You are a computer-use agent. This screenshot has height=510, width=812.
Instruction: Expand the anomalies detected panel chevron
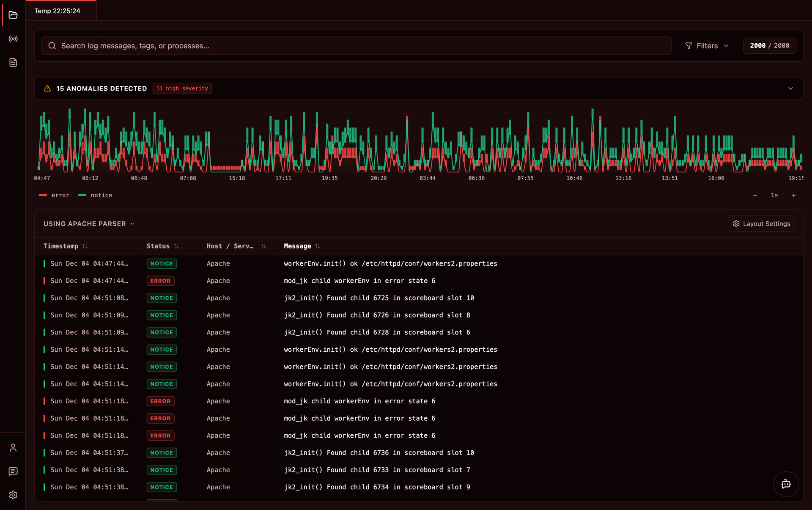click(790, 88)
